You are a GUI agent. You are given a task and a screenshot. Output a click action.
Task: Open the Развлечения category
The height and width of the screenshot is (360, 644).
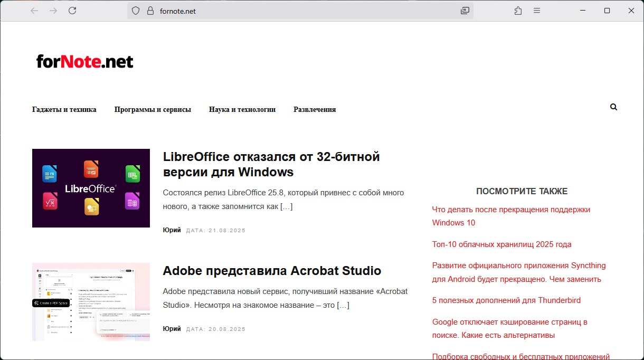coord(315,110)
